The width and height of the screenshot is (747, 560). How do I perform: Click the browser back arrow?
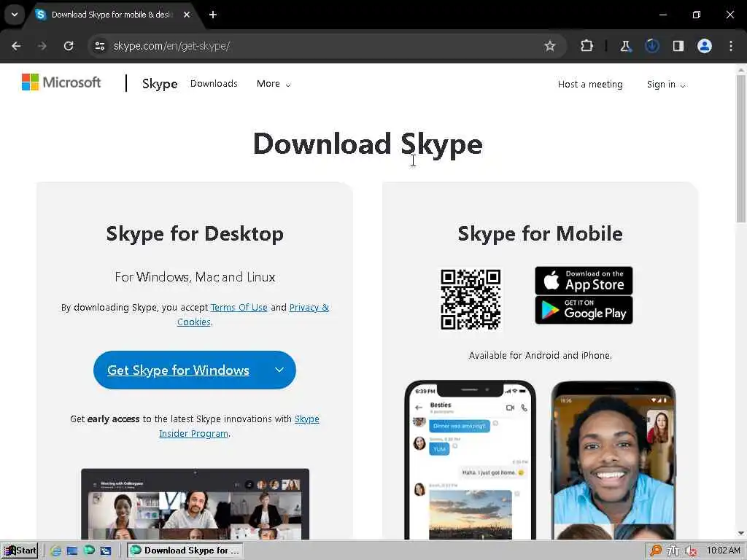tap(16, 46)
